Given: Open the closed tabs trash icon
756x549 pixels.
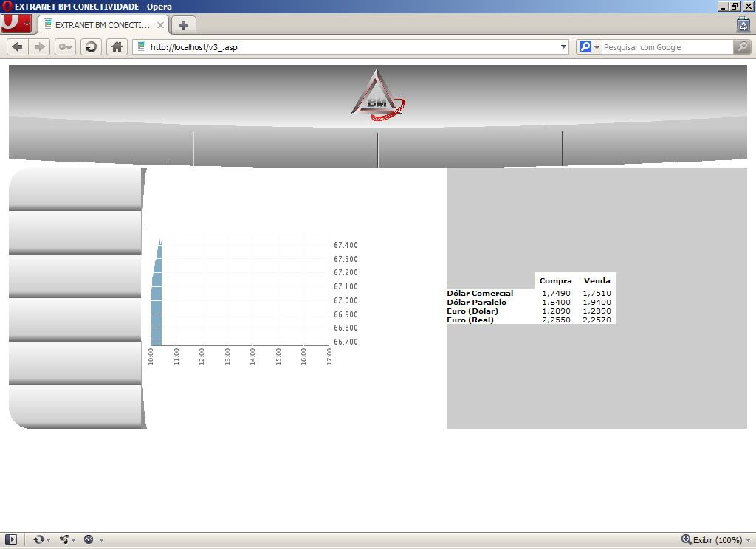Looking at the screenshot, I should click(x=743, y=24).
